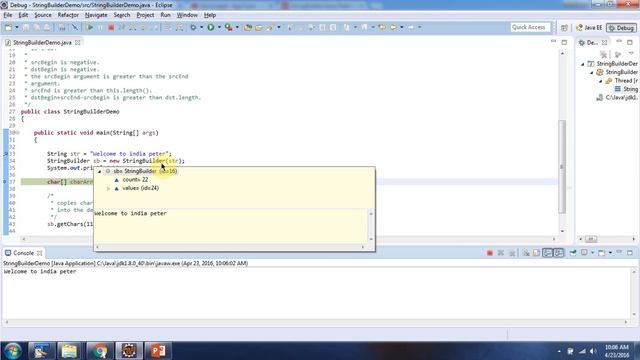This screenshot has width=640, height=360.
Task: Click Remove Launch X icon in Console
Action: (x=501, y=253)
